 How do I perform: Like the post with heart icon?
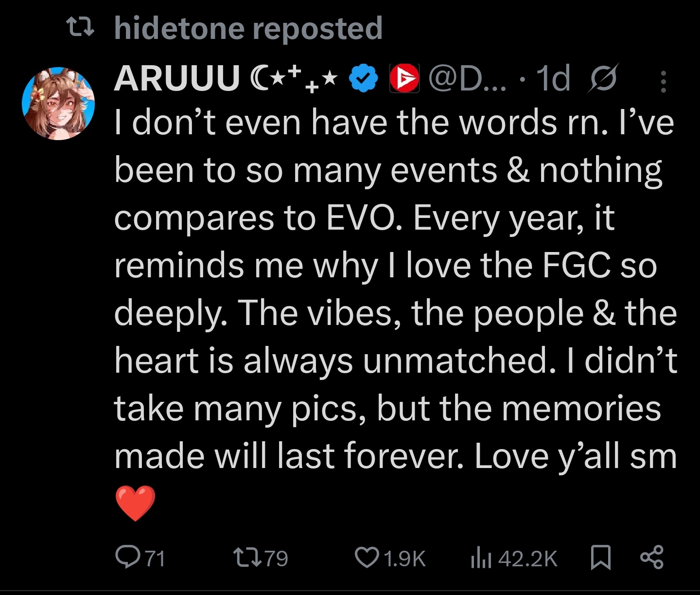(x=367, y=558)
